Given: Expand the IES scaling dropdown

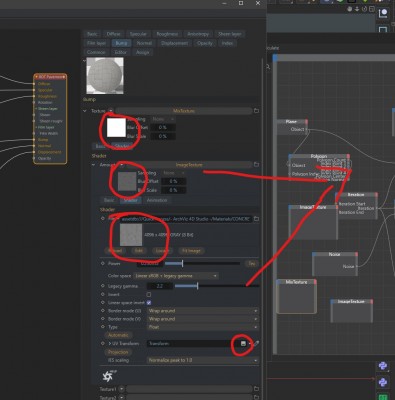Looking at the screenshot, I should (x=203, y=360).
